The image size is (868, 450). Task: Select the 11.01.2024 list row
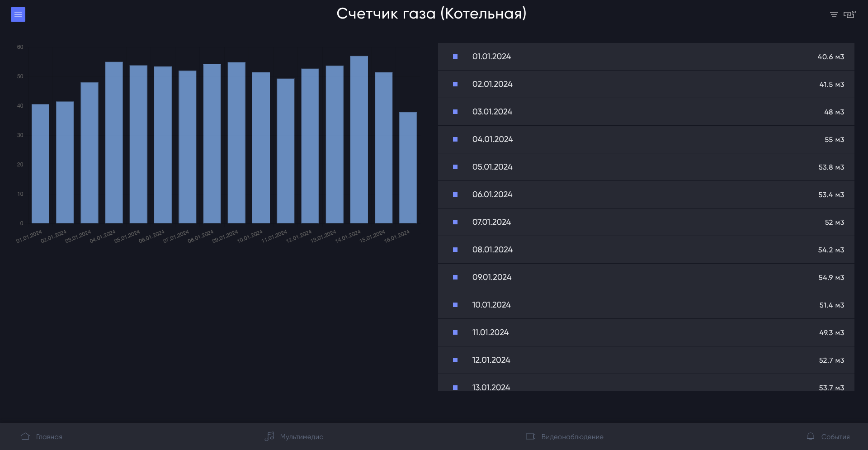(646, 332)
